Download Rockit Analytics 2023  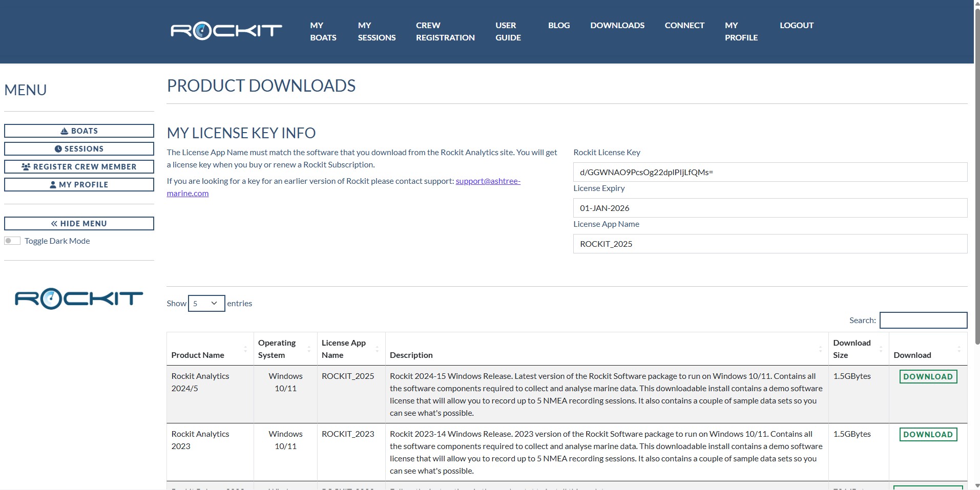pyautogui.click(x=928, y=435)
